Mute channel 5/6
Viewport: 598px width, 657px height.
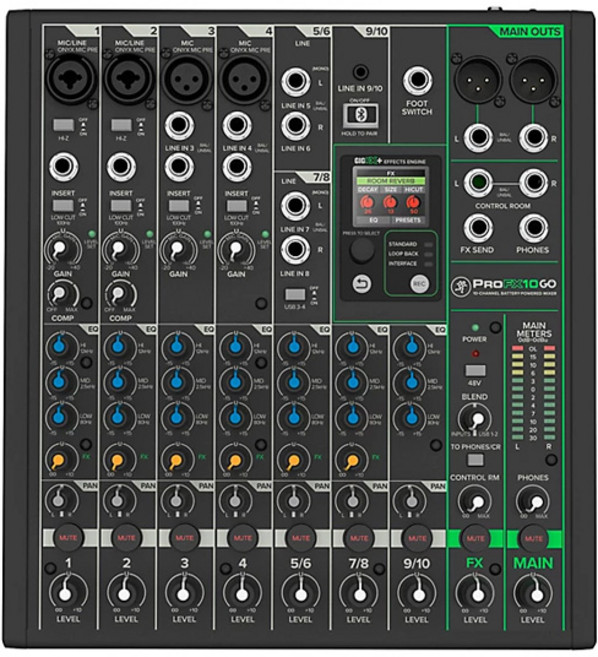coord(301,538)
